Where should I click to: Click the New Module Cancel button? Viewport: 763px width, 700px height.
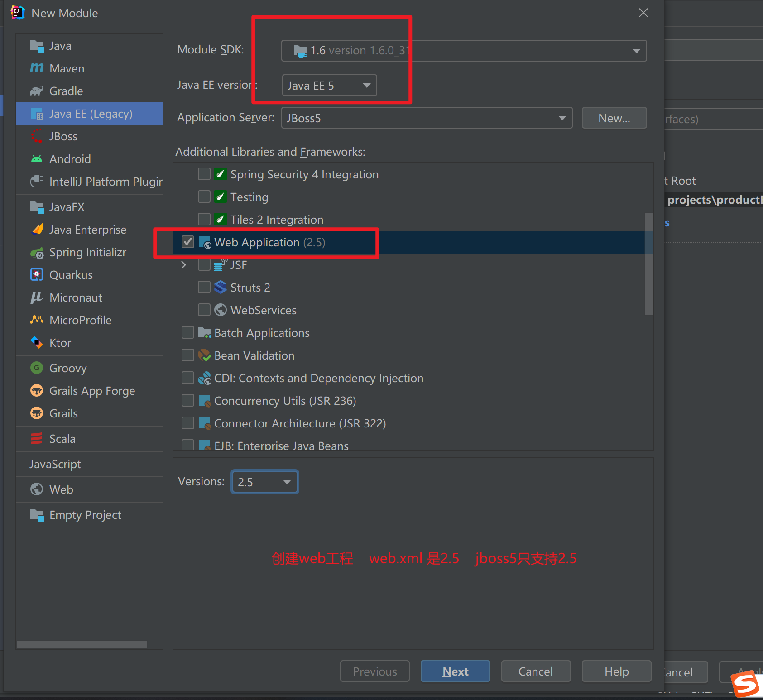(536, 671)
